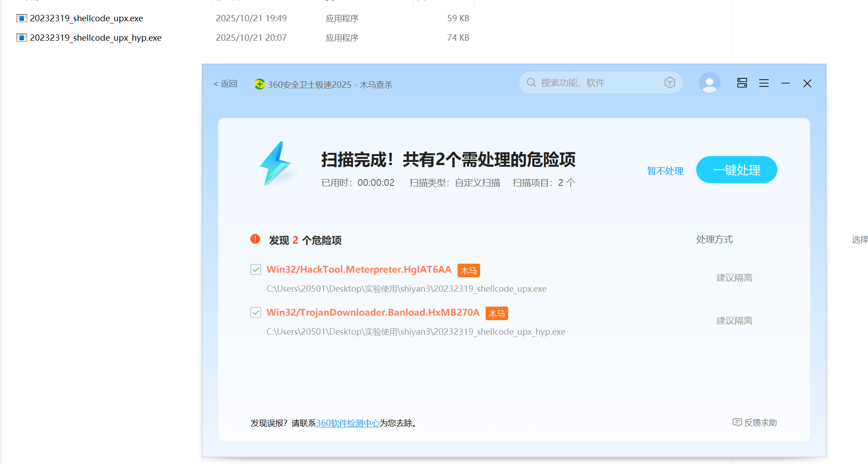Go back using the 返回 button
The image size is (868, 464).
click(x=225, y=84)
